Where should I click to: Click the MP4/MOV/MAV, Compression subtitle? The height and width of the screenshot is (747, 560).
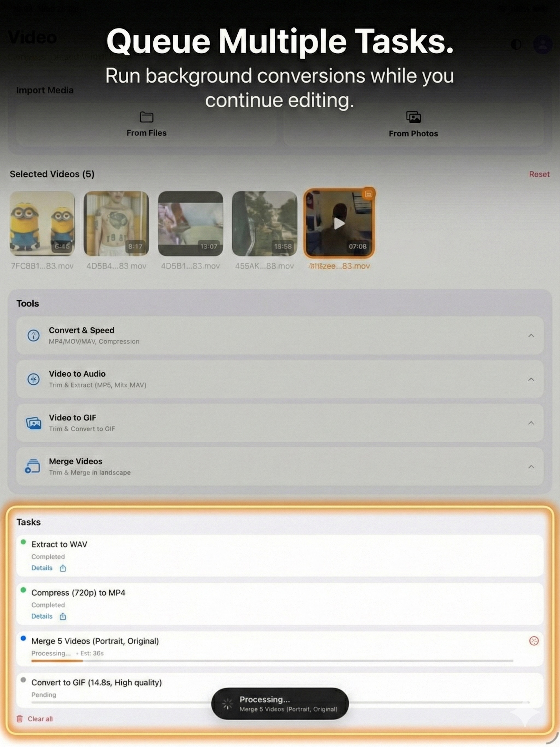tap(94, 341)
